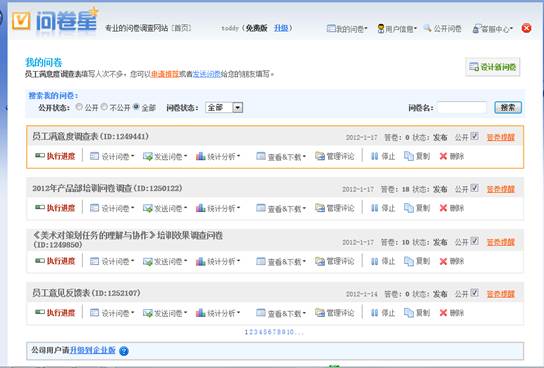Click 答卷提醒 for 2012年产品部培训问卷调查
Screen dimensions: 544x368
[501, 189]
